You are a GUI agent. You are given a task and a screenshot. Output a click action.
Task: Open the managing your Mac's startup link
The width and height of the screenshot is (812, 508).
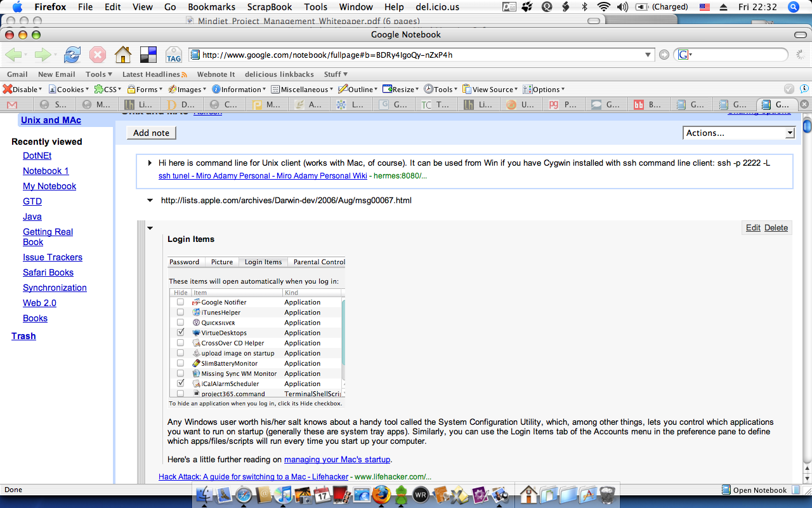[x=337, y=459]
